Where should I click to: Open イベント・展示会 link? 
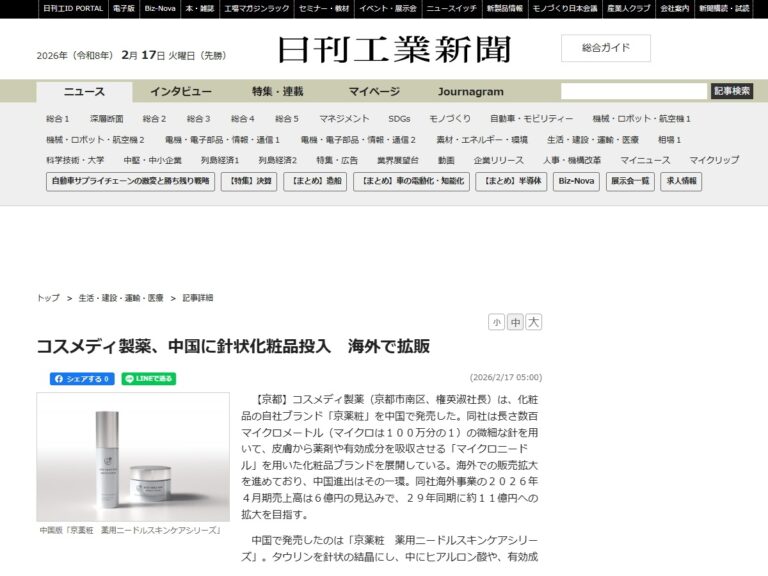click(387, 8)
